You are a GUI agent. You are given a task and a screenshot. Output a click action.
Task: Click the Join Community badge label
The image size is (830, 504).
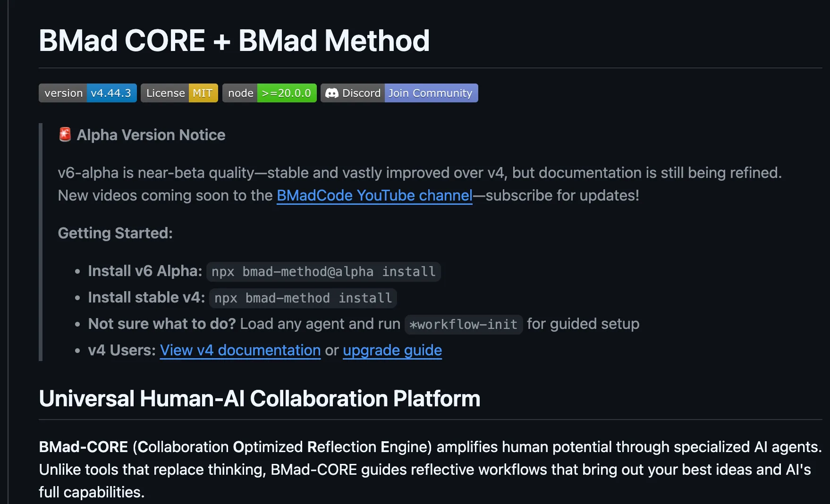pos(431,93)
